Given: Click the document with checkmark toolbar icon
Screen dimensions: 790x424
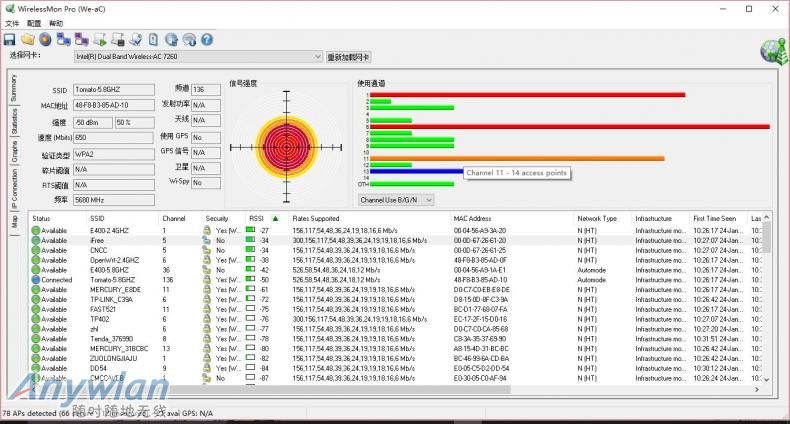Looking at the screenshot, I should click(136, 40).
